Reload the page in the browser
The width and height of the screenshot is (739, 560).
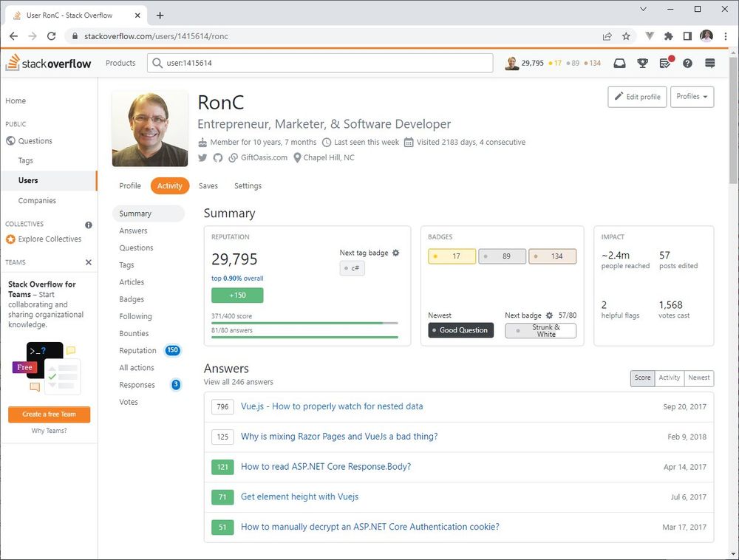tap(52, 36)
